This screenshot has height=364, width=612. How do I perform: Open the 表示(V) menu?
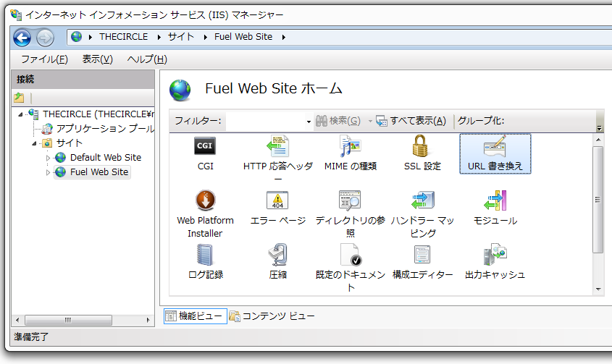pyautogui.click(x=97, y=59)
